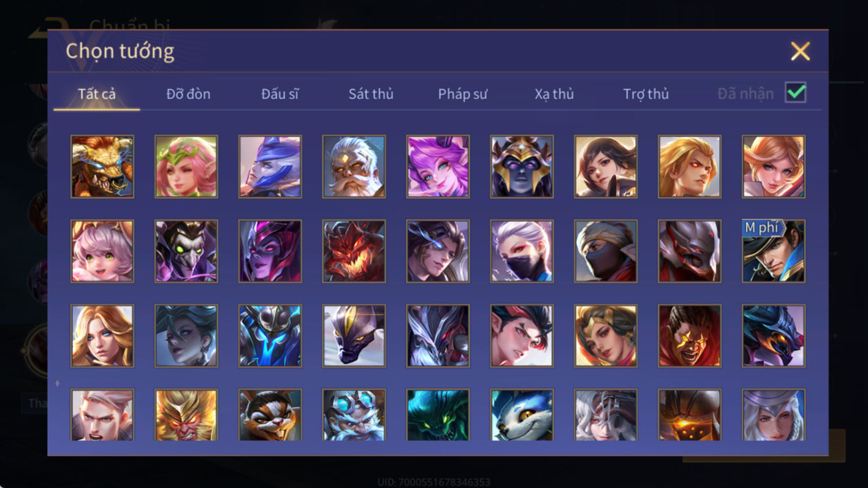Choose the blue-armored glowing knight hero
The height and width of the screenshot is (488, 868).
click(x=270, y=336)
